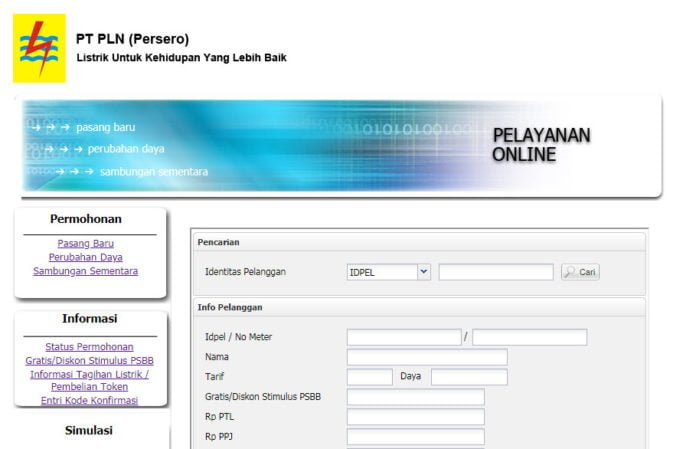Open the Perubahan Daya link
696x449 pixels.
[85, 257]
